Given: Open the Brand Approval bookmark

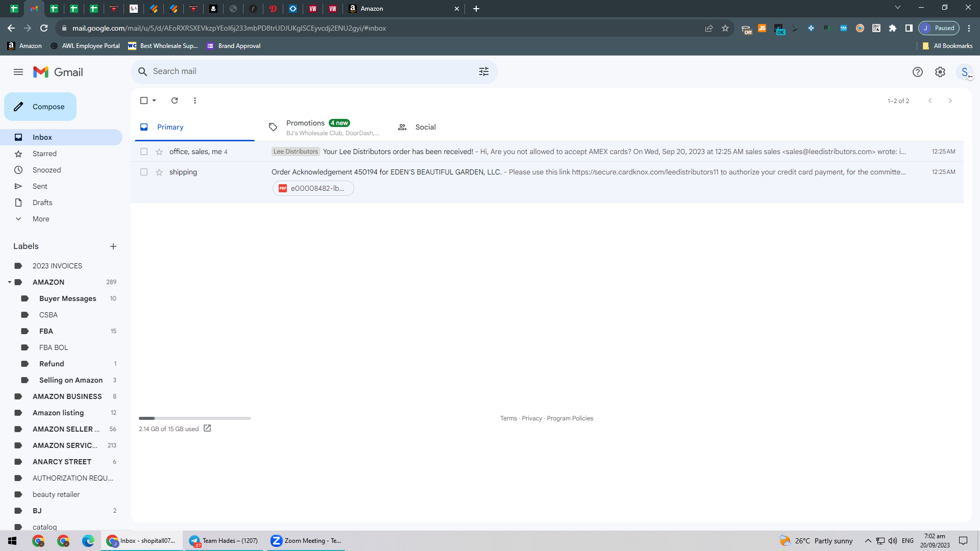Looking at the screenshot, I should click(x=234, y=46).
